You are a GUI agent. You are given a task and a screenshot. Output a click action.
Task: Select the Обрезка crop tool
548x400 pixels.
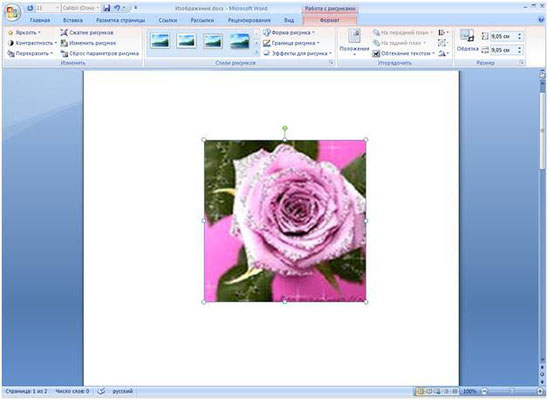(467, 41)
